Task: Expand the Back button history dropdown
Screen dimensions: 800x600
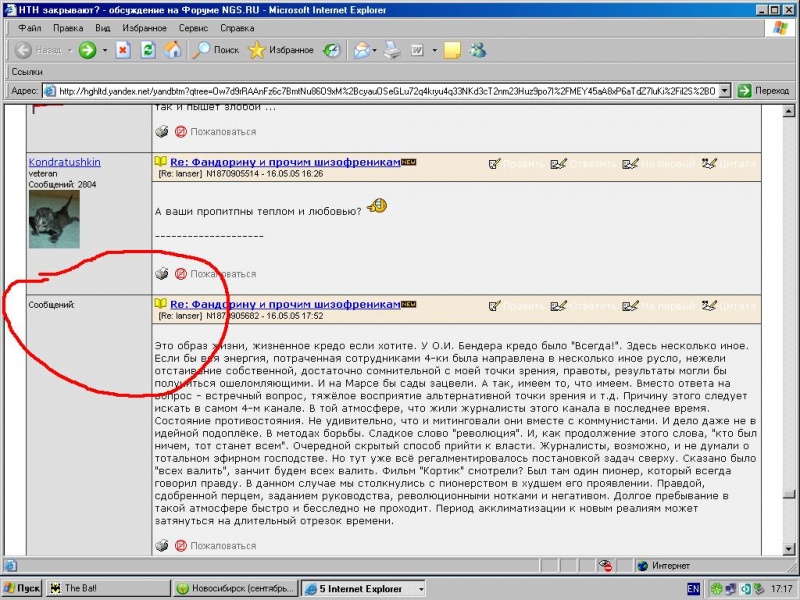Action: click(x=69, y=50)
